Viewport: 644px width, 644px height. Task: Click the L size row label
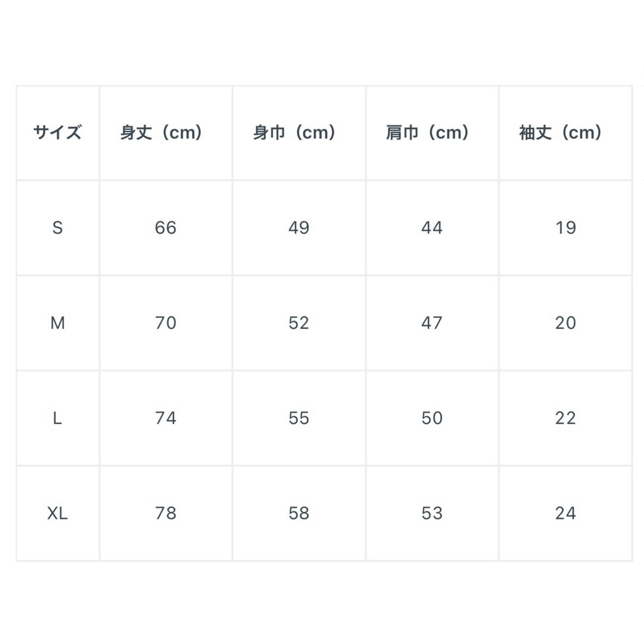[x=57, y=418]
